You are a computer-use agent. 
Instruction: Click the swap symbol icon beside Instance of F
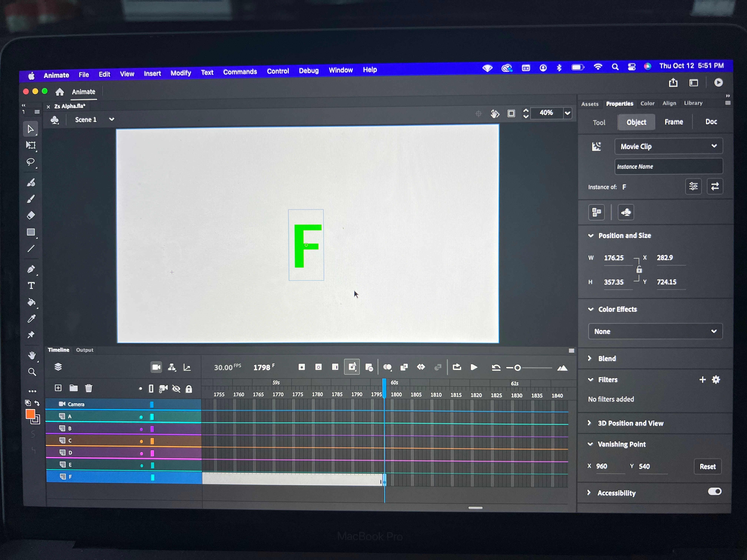715,187
